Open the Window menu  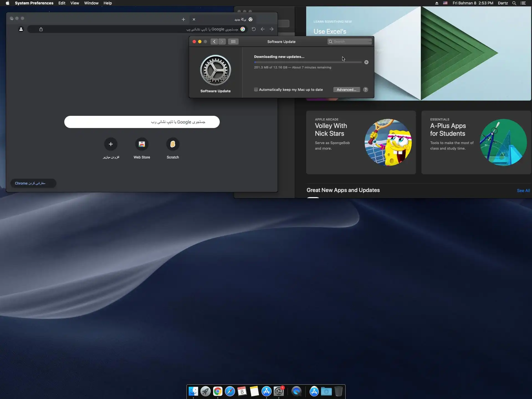coord(91,3)
